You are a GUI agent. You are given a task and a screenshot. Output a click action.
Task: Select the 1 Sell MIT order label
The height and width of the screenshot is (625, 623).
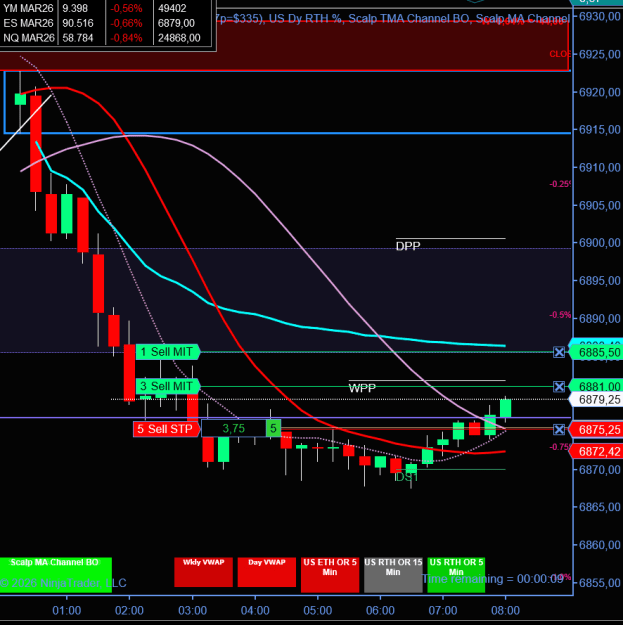click(x=168, y=352)
